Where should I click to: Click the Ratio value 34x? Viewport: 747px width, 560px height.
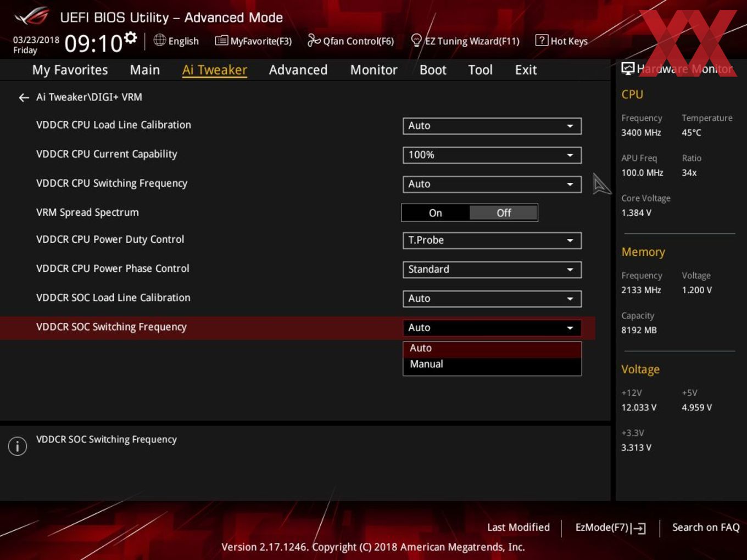(x=689, y=172)
